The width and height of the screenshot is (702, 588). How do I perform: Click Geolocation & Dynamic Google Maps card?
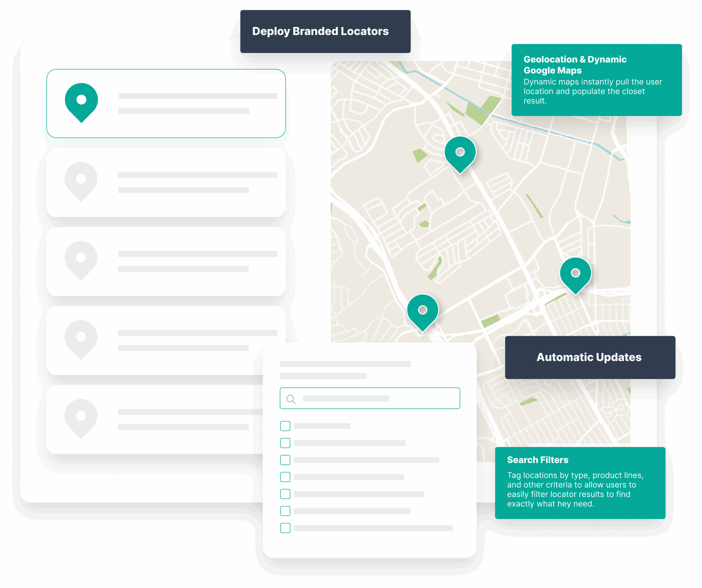(x=596, y=80)
